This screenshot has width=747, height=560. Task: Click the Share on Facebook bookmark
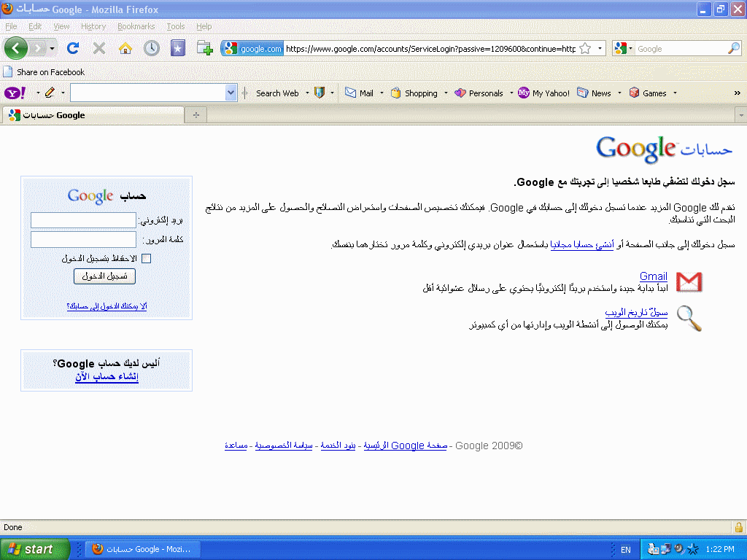[x=44, y=72]
